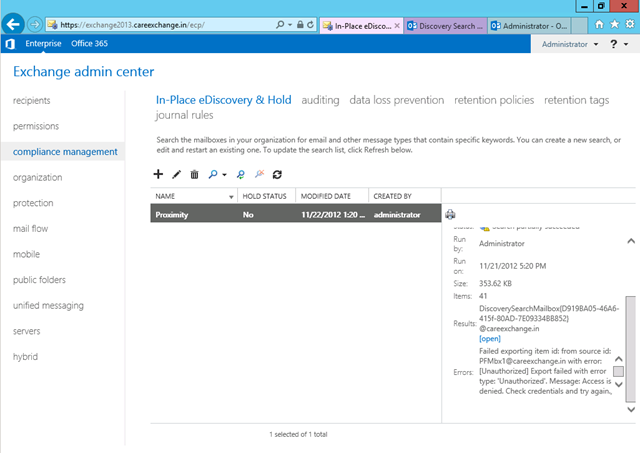Click Errors box scroll up arrow
Viewport: 640px width, 453px height.
pyautogui.click(x=619, y=359)
